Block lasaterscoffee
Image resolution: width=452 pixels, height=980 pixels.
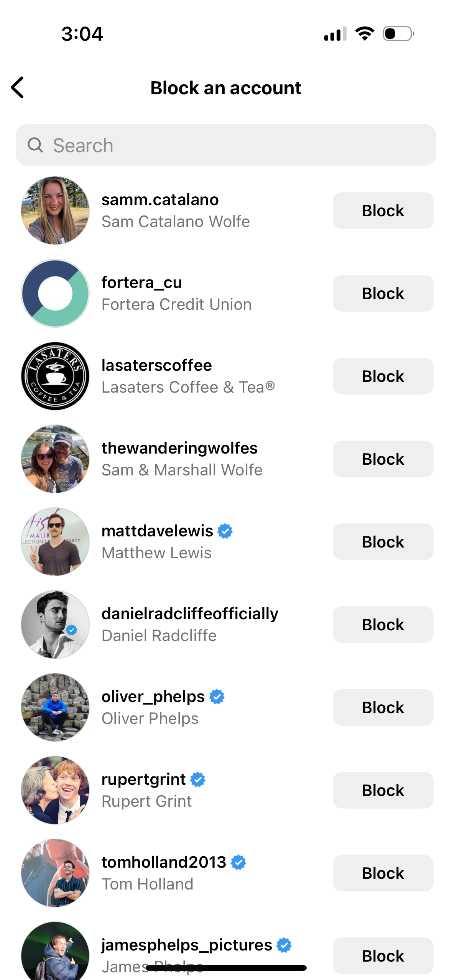coord(383,376)
